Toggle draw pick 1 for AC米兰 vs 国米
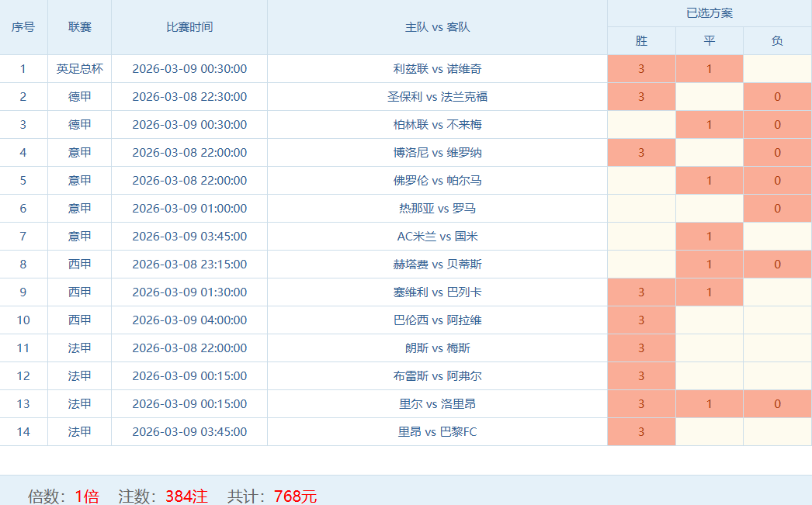 pos(709,237)
